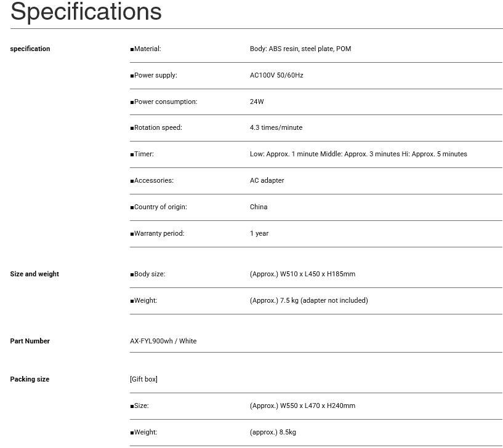Click the 24W power value
This screenshot has height=448, width=503.
click(x=257, y=102)
